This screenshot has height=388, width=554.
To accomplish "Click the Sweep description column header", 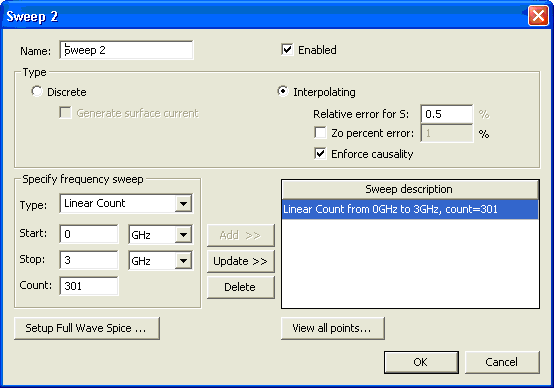I will coord(410,189).
